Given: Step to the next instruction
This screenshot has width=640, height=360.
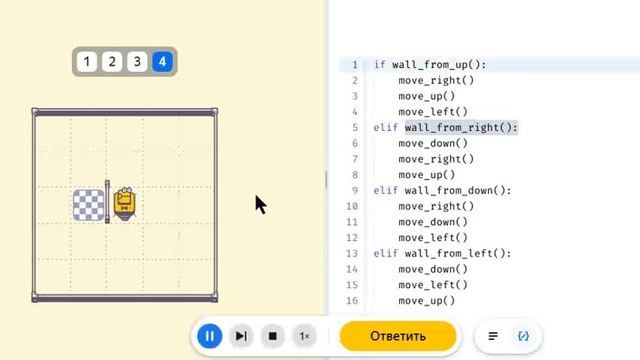Looking at the screenshot, I should [x=241, y=336].
